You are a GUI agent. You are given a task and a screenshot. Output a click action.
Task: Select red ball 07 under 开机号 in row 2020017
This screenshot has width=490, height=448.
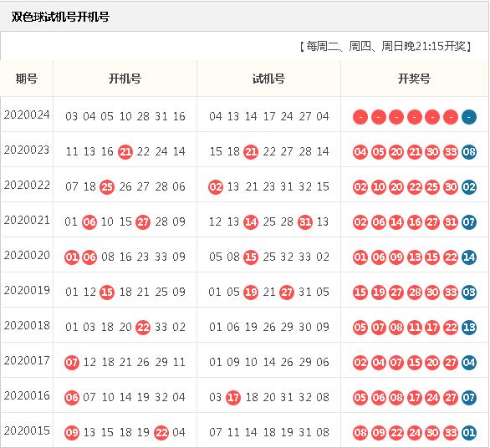tap(72, 363)
